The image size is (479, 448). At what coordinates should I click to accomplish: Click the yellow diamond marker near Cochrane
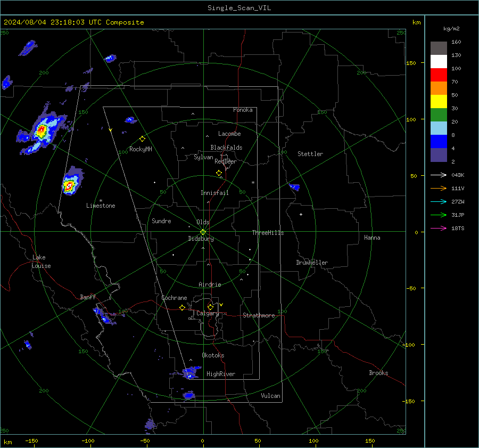click(x=182, y=308)
